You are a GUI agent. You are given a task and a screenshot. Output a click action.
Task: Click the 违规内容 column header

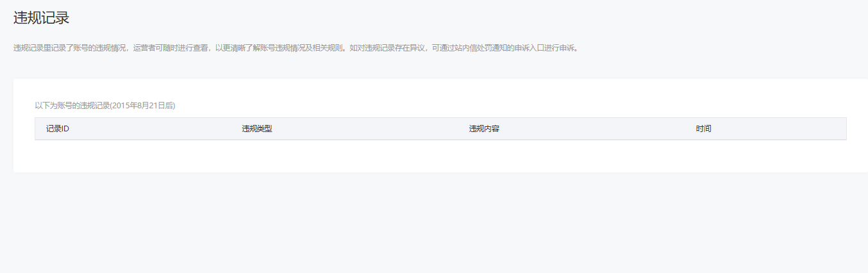click(x=484, y=129)
